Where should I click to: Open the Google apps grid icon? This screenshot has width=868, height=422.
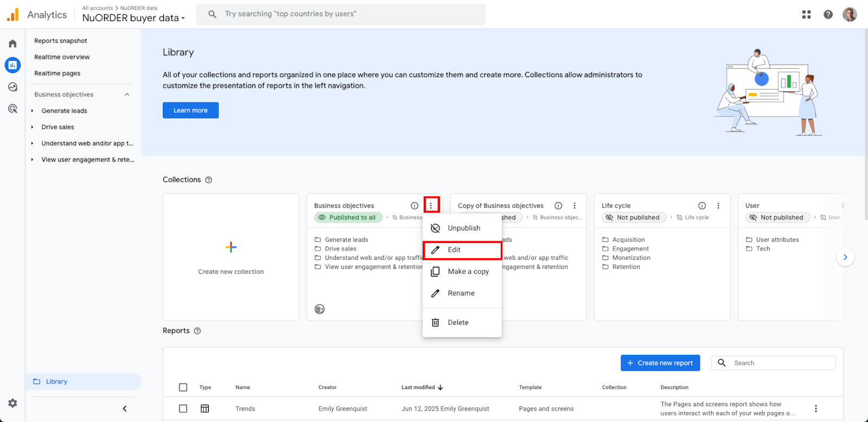pos(806,15)
